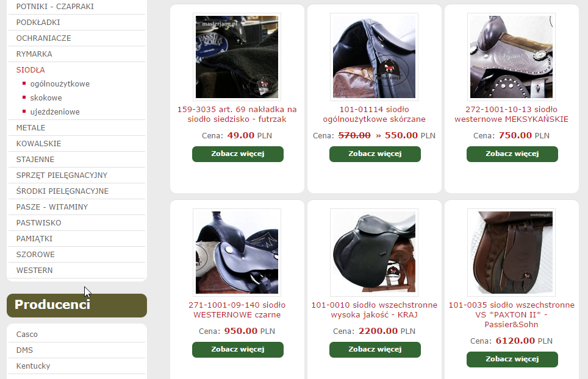588x379 pixels.
Task: Click Zobacz więcej for the 6120.00 PLN saddle
Action: point(512,359)
